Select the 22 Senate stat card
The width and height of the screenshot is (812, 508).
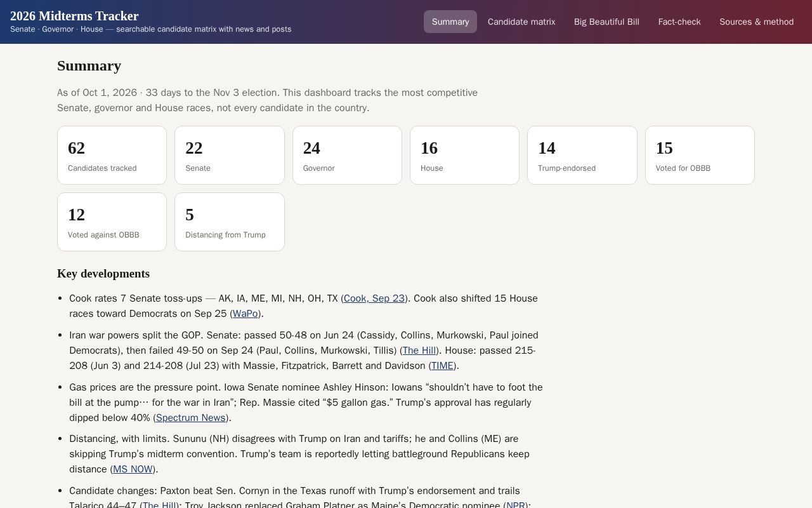coord(230,155)
